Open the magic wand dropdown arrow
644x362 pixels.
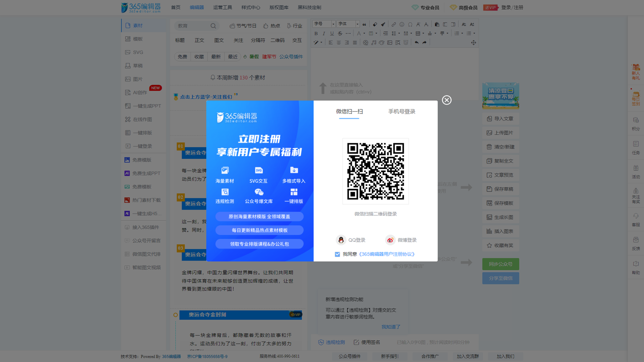[321, 42]
